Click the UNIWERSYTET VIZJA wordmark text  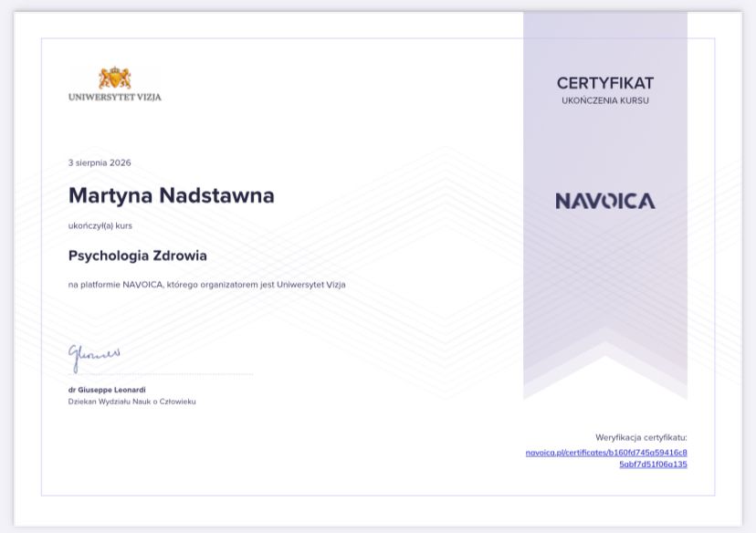point(115,97)
